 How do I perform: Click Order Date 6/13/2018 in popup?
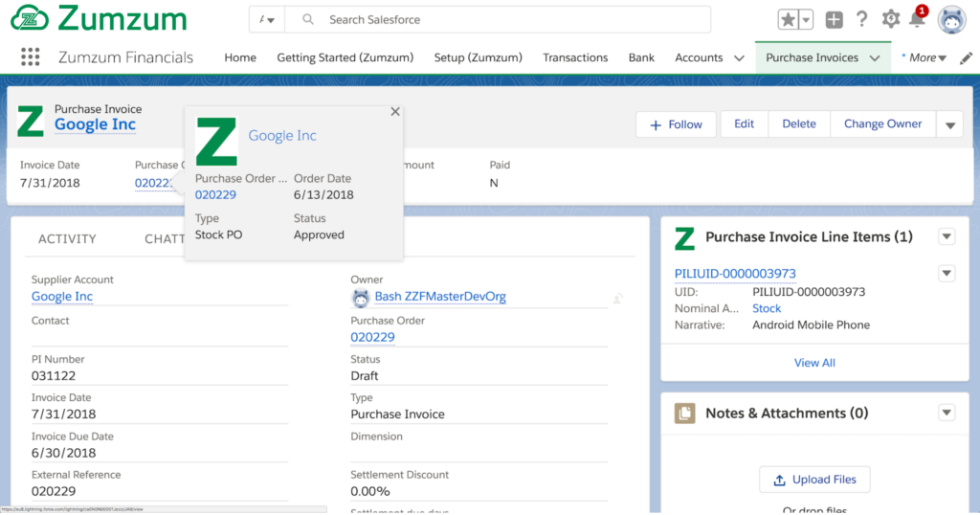pyautogui.click(x=323, y=195)
